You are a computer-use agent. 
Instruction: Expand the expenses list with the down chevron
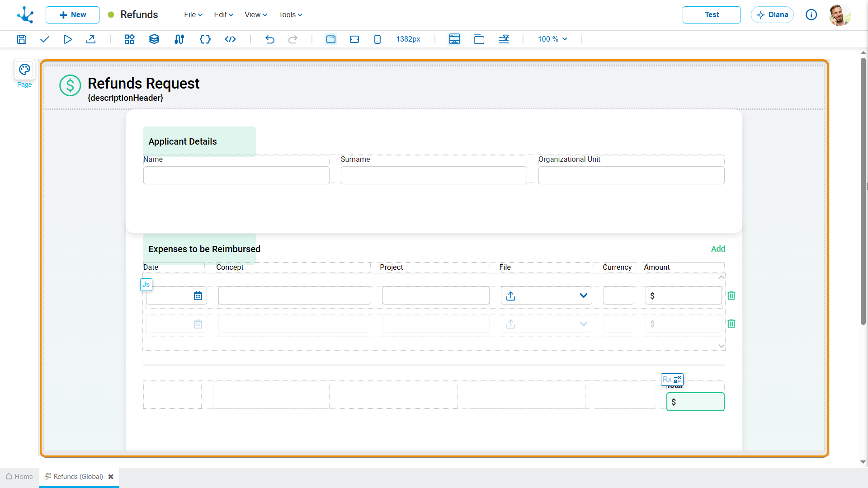click(x=722, y=346)
